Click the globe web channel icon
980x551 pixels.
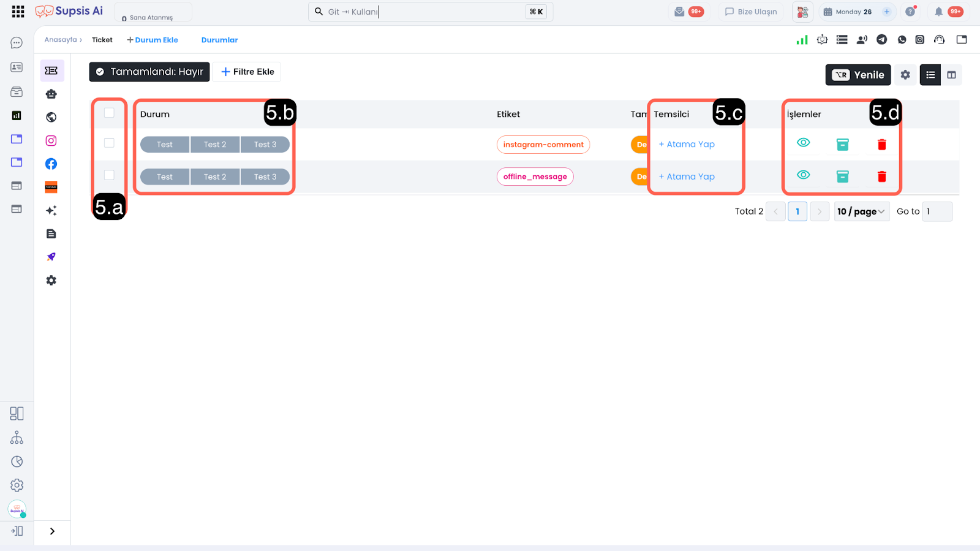pos(51,117)
